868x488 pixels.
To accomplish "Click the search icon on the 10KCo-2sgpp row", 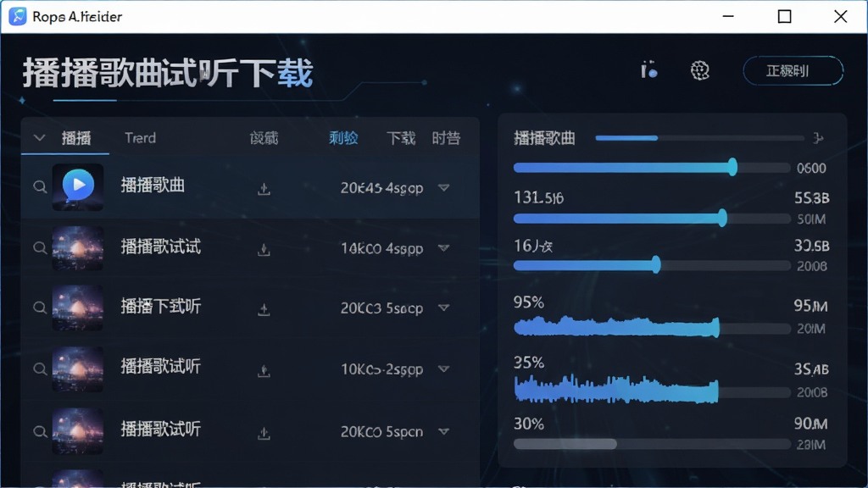I will (x=40, y=369).
